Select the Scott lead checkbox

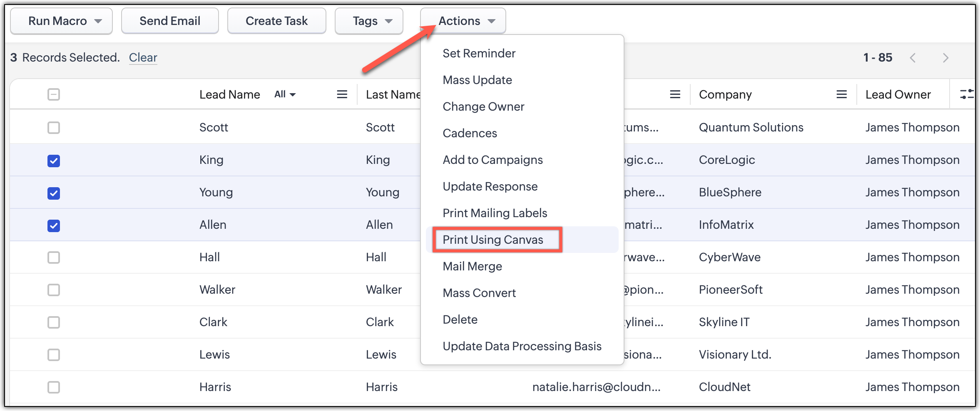[54, 128]
